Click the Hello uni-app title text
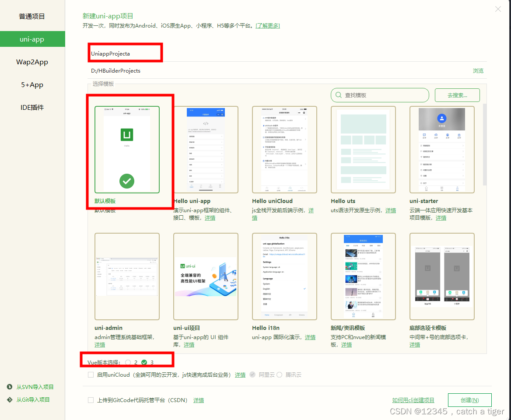This screenshot has height=420, width=511. click(x=192, y=201)
